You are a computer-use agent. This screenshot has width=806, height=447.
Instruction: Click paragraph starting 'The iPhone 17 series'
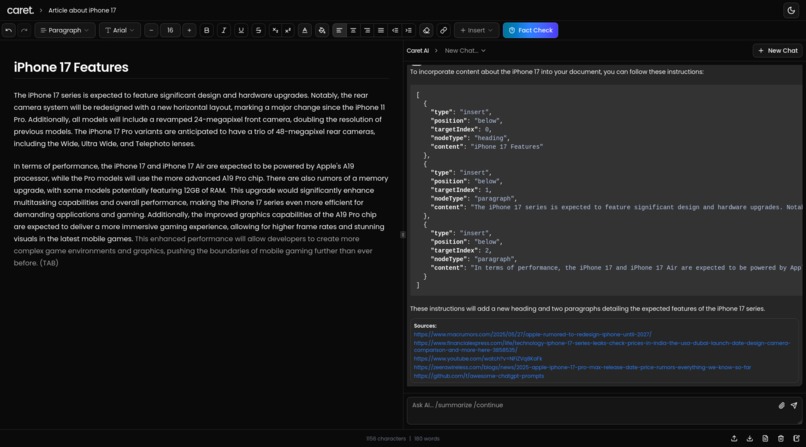pyautogui.click(x=199, y=119)
